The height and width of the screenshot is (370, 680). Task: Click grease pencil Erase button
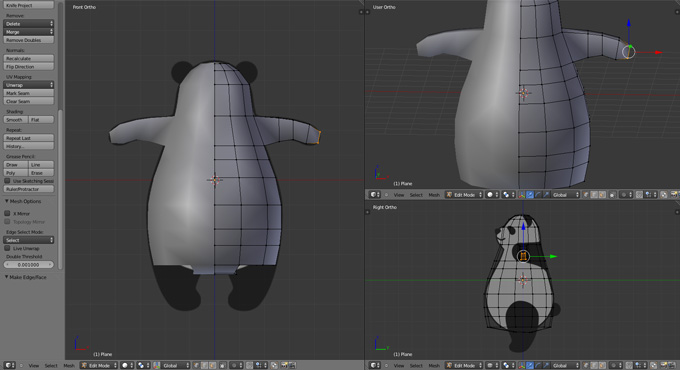coord(41,173)
